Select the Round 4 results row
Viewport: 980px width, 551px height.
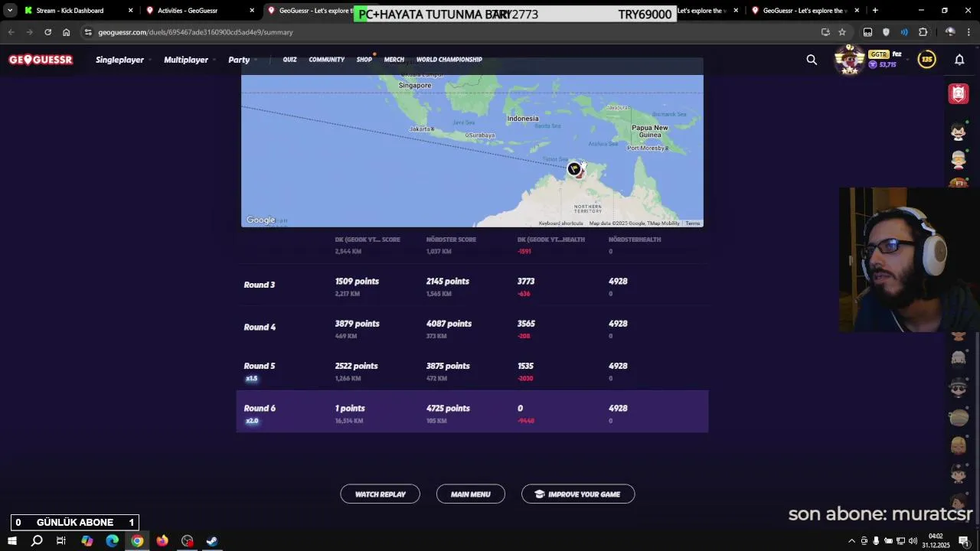pos(472,328)
